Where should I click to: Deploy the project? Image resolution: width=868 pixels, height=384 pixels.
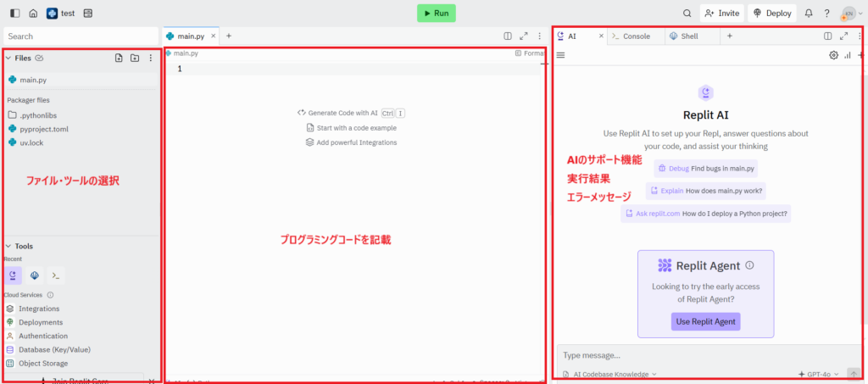click(x=772, y=14)
